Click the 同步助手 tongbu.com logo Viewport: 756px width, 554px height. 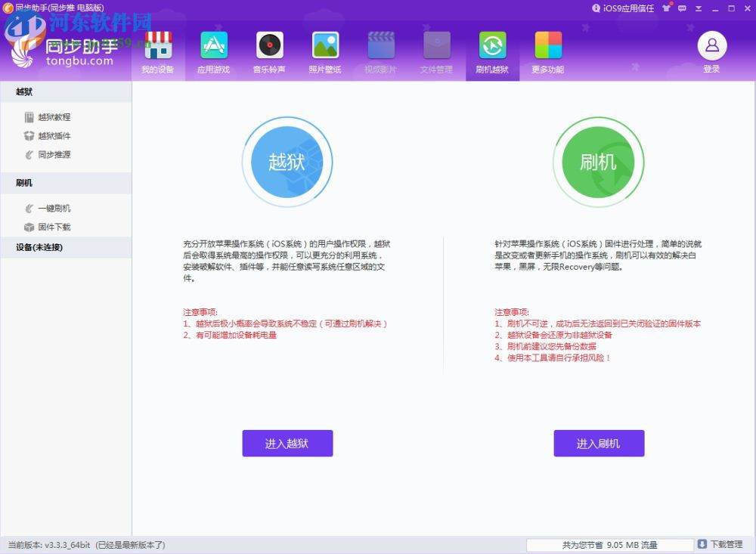[64, 51]
